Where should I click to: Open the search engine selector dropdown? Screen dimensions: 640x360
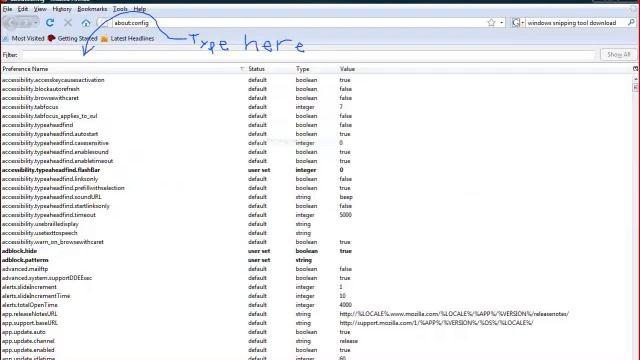tap(518, 23)
